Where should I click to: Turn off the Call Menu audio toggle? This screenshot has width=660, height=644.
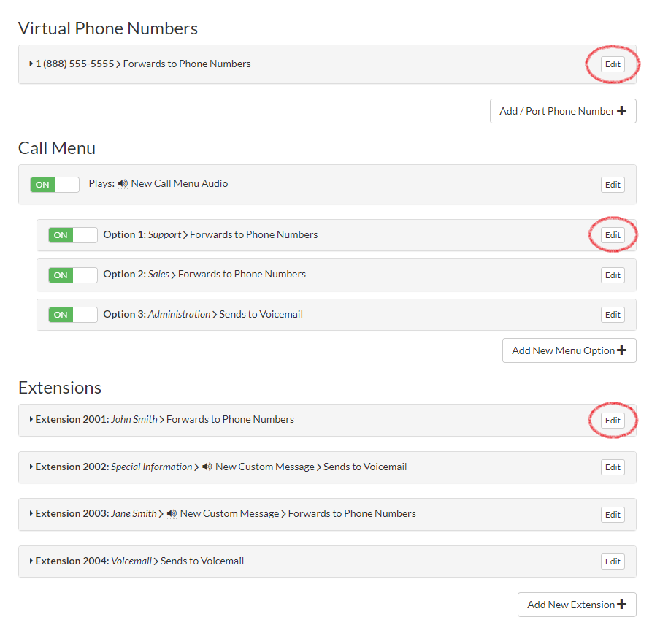tap(55, 184)
